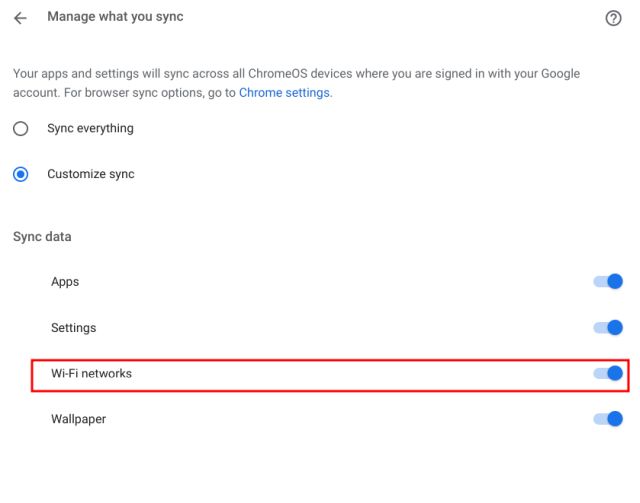Select the Sync everything radio button

coord(20,129)
